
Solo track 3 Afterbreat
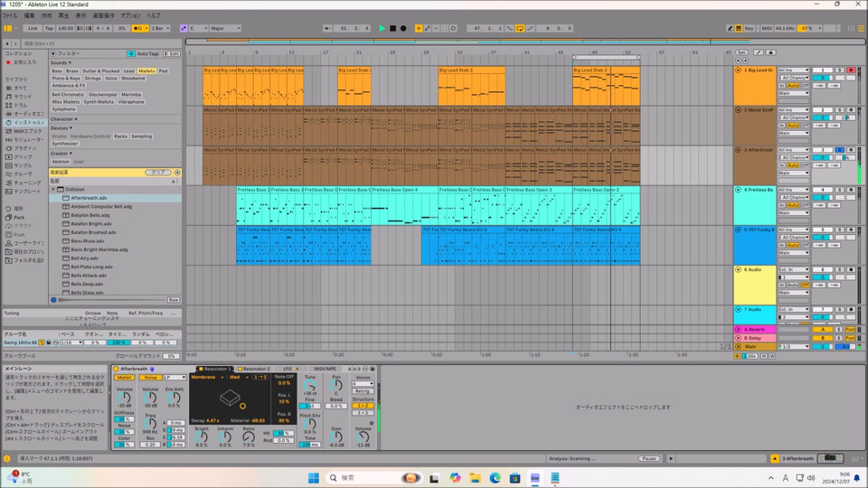(x=839, y=150)
